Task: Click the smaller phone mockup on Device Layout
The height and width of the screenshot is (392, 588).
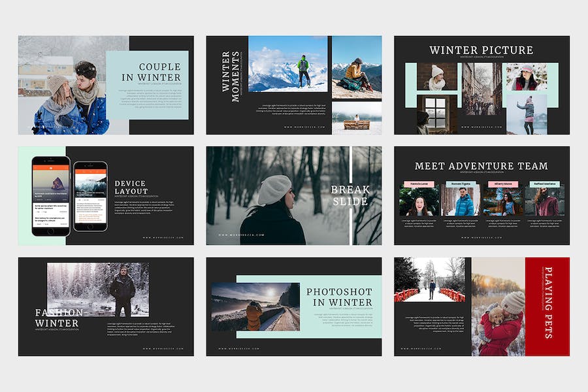Action: point(90,197)
